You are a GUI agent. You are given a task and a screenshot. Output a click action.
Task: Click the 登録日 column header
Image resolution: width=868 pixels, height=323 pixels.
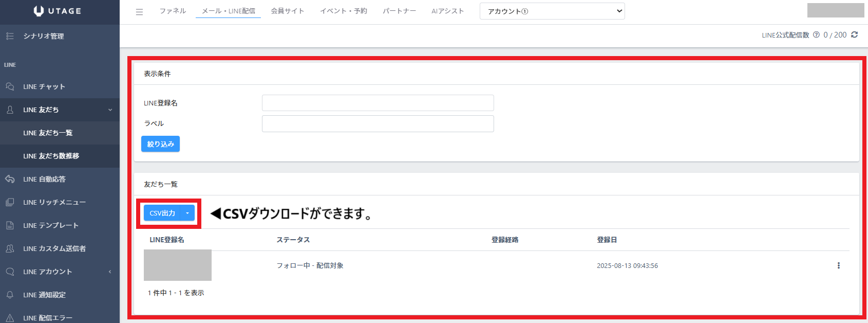[x=607, y=240]
